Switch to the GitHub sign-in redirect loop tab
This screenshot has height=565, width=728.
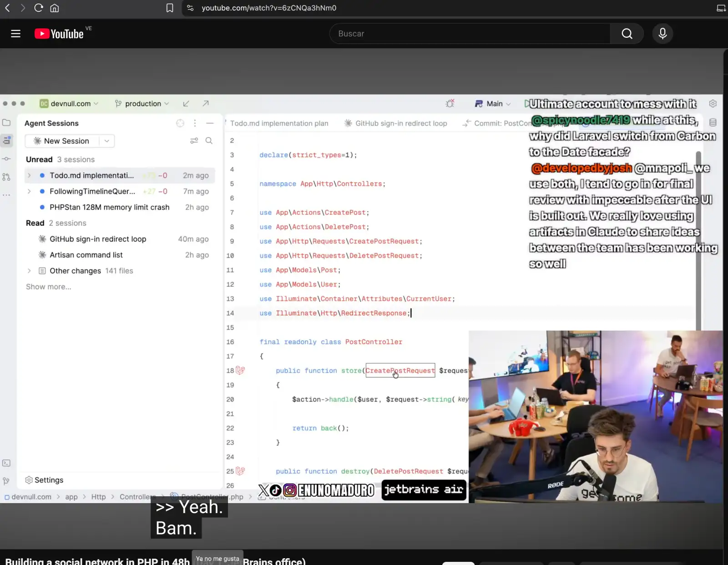(x=395, y=123)
